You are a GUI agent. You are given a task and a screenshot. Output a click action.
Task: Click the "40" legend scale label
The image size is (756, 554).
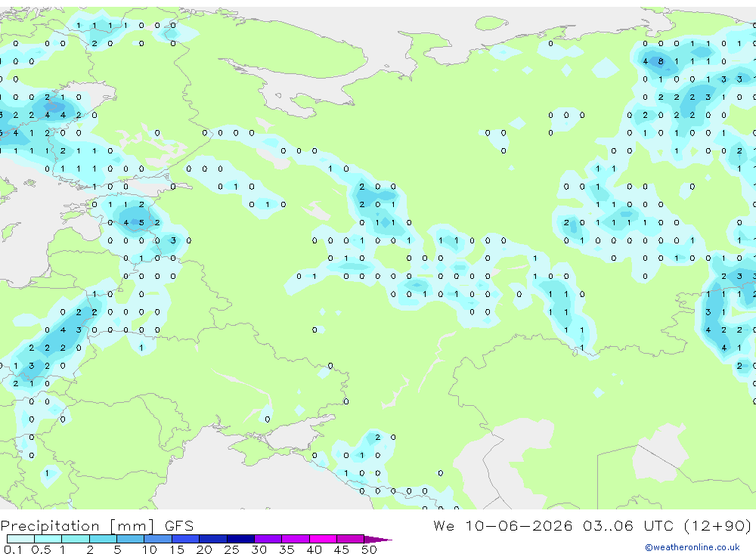tap(314, 549)
